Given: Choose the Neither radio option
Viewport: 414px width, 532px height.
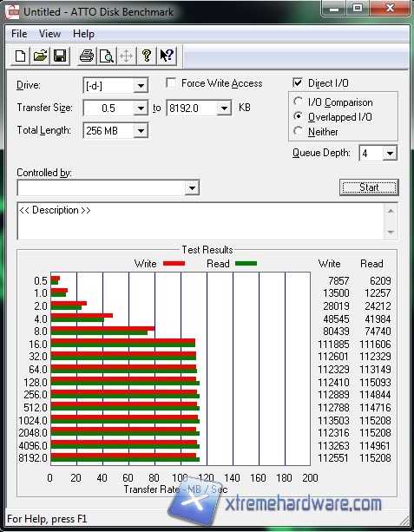Looking at the screenshot, I should pos(298,131).
